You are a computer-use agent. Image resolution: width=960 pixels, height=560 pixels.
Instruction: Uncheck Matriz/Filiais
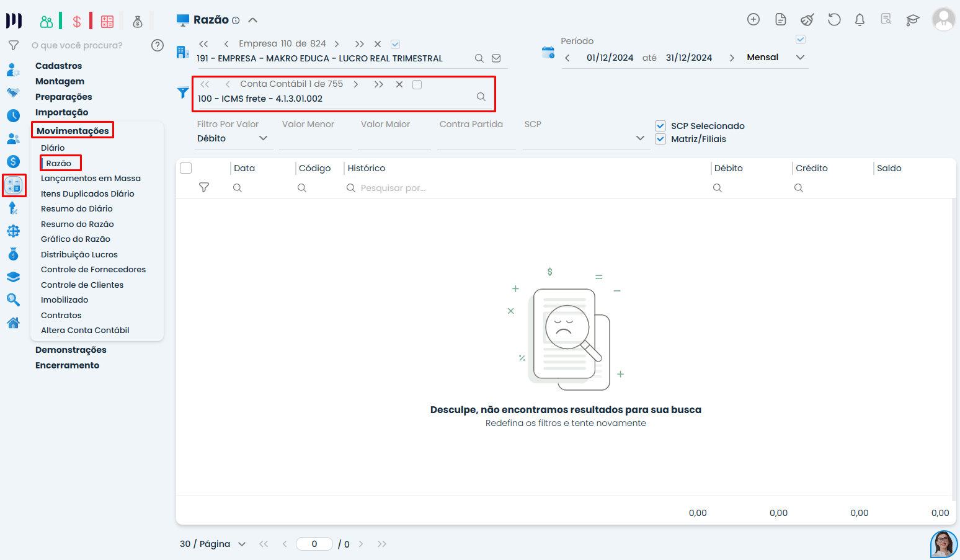point(660,139)
